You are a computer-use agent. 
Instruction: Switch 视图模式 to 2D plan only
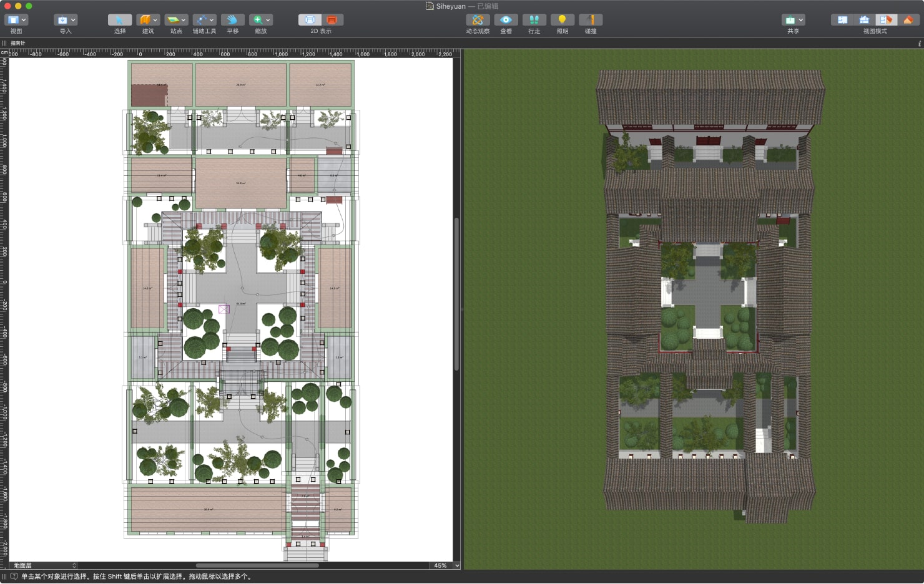tap(842, 20)
